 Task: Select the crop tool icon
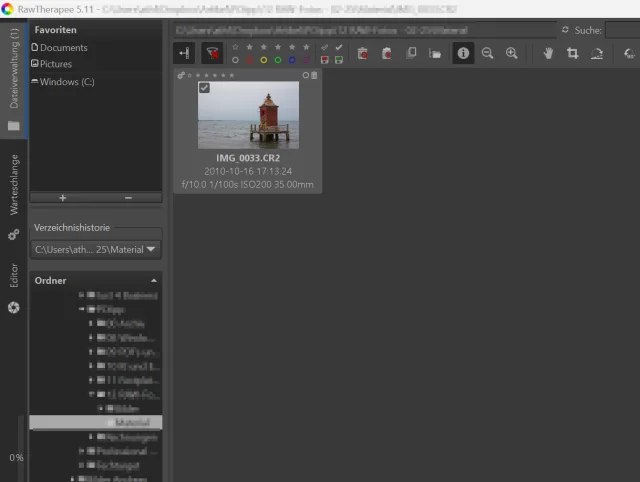click(573, 53)
